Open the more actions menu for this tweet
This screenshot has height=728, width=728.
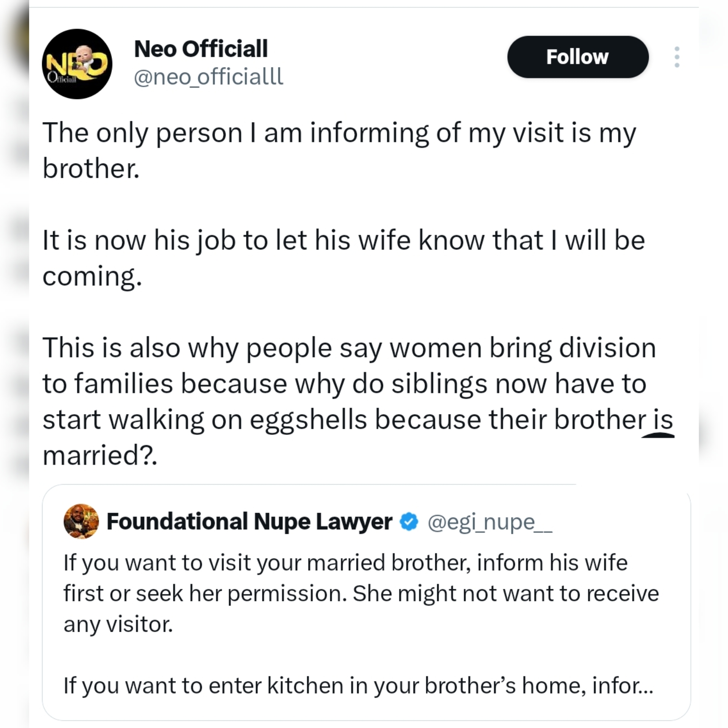(x=676, y=58)
